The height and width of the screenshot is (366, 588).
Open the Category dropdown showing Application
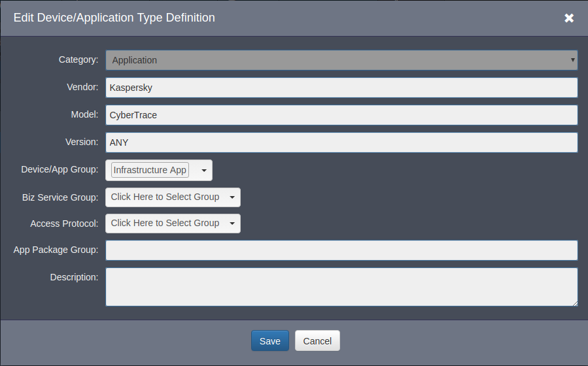pos(341,60)
